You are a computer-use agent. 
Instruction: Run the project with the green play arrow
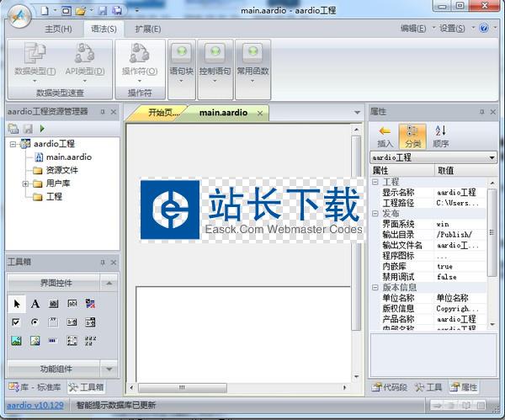pos(42,129)
